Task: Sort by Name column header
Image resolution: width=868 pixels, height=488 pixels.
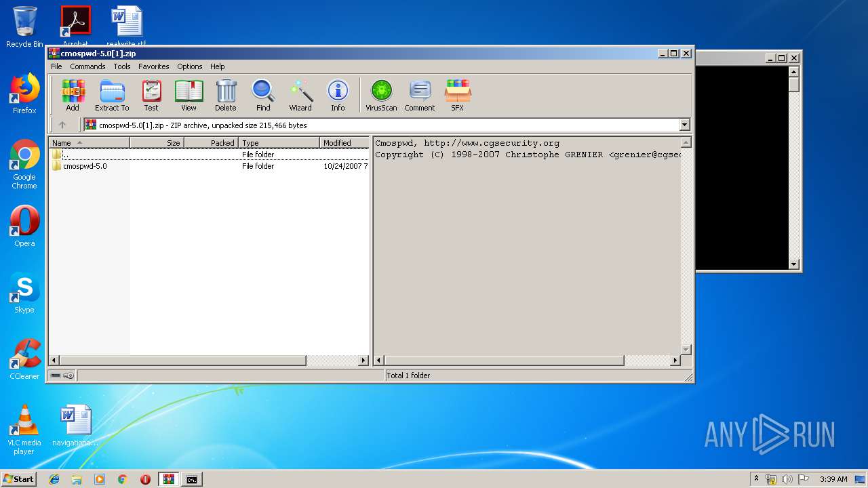Action: pos(89,143)
